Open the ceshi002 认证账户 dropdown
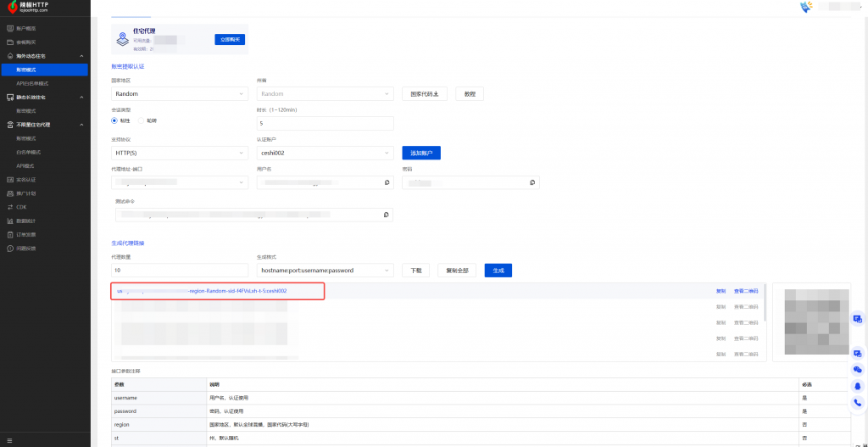868x447 pixels. click(x=325, y=153)
